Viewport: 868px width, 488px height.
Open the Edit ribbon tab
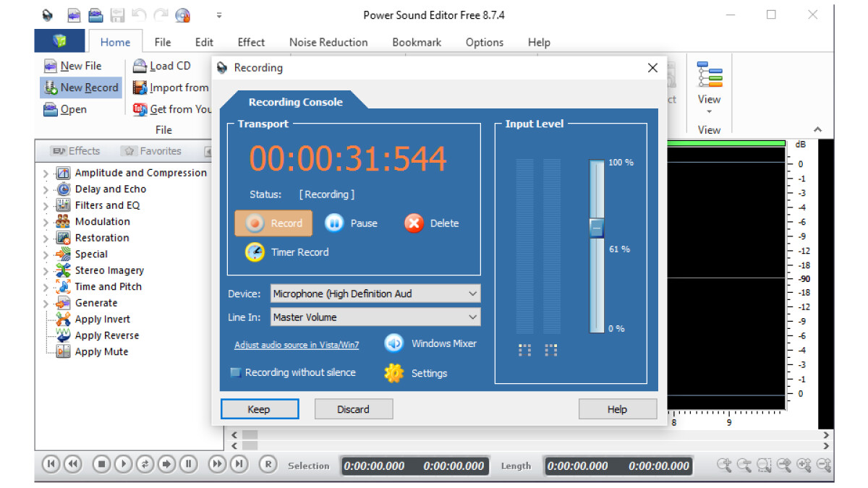(x=204, y=42)
